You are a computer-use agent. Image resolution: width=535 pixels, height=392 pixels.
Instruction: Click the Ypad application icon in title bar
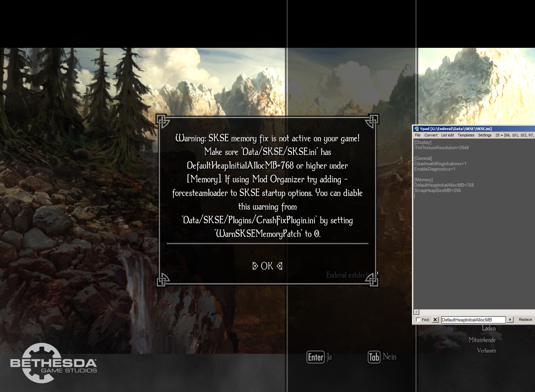tap(416, 129)
